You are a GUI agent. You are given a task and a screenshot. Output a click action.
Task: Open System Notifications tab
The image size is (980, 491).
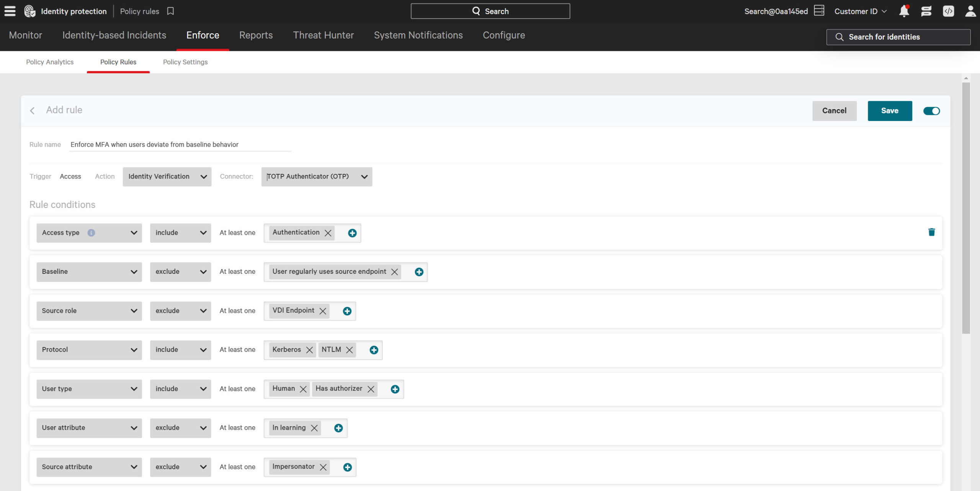tap(418, 35)
